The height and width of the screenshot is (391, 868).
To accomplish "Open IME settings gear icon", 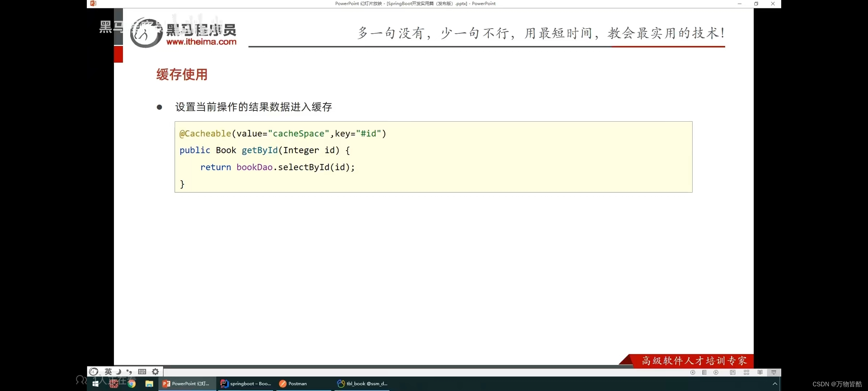I will tap(156, 371).
